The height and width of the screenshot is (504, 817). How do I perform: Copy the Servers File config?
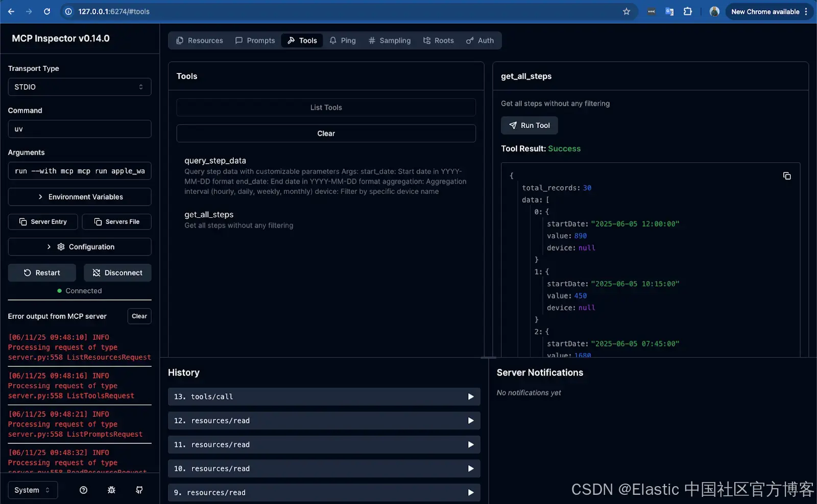[117, 221]
